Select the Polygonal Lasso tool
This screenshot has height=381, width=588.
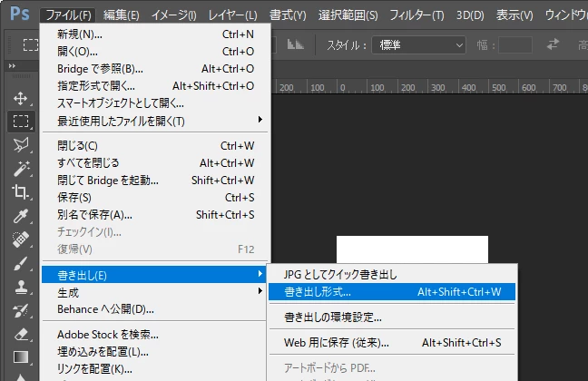coord(21,145)
